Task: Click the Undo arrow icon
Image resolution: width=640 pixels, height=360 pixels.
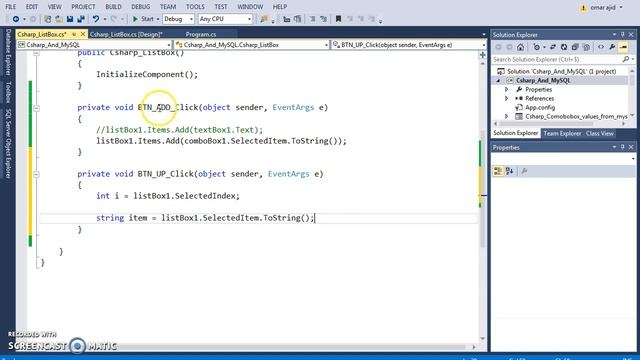Action: pos(96,19)
